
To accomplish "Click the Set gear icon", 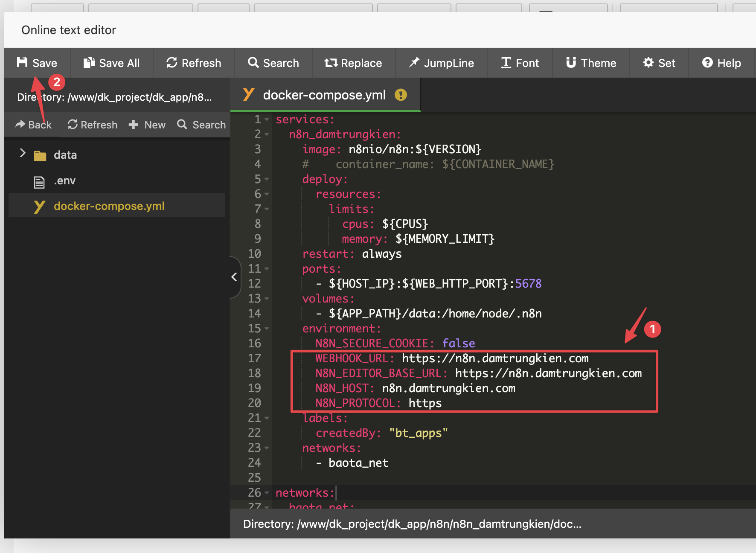I will click(x=648, y=62).
